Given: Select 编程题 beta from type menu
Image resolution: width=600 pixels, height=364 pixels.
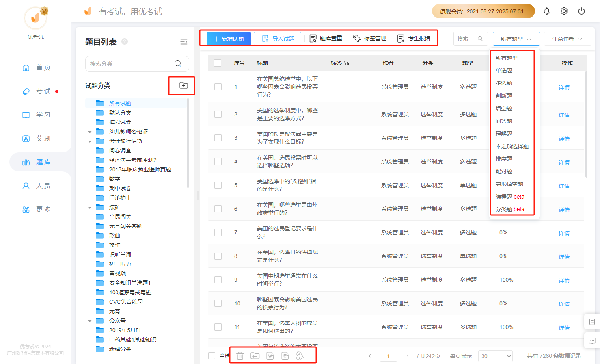Looking at the screenshot, I should pyautogui.click(x=510, y=197).
